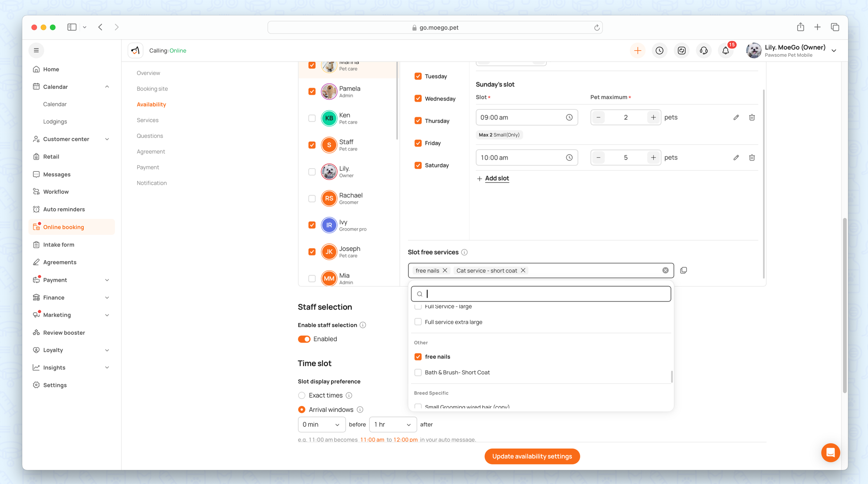This screenshot has width=868, height=484.
Task: Edit the 10:00 am slot with pencil icon
Action: (x=736, y=158)
